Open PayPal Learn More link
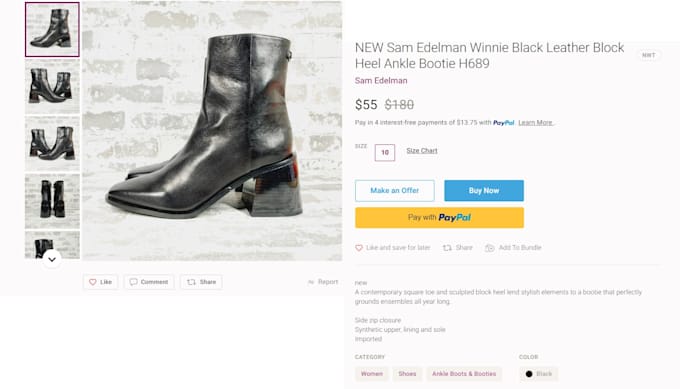The height and width of the screenshot is (389, 680). pos(536,123)
